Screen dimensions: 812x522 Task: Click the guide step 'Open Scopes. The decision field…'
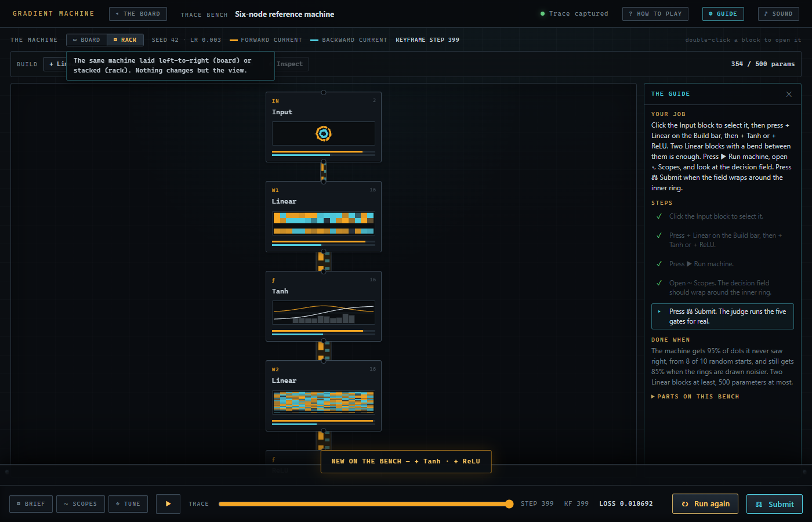coord(723,288)
